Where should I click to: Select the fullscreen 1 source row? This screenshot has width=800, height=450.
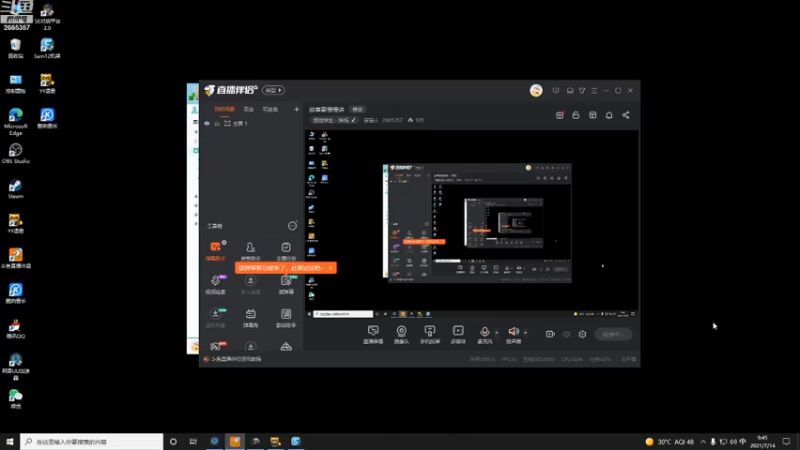pyautogui.click(x=251, y=123)
